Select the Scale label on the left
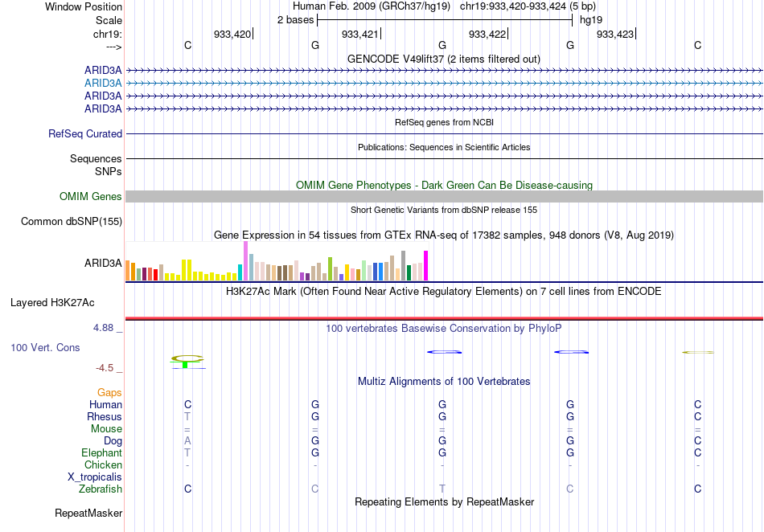764x532 pixels. [x=109, y=20]
